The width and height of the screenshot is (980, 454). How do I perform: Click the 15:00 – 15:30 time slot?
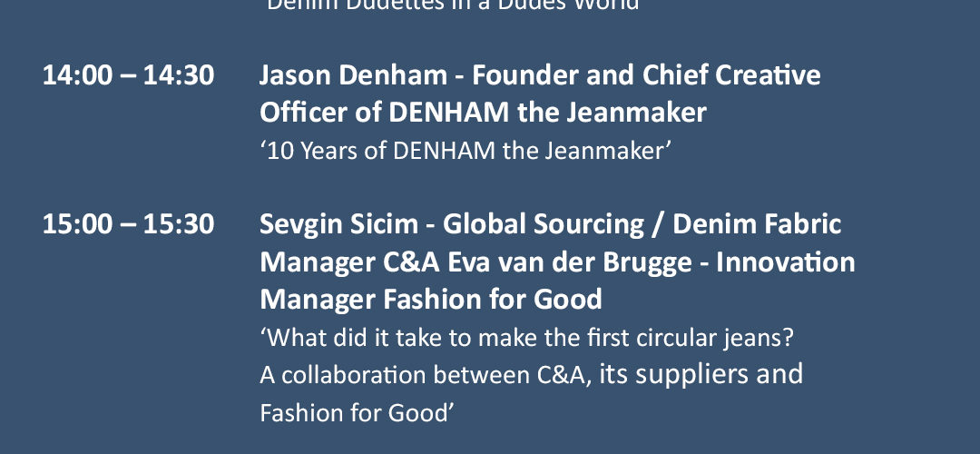pyautogui.click(x=128, y=224)
